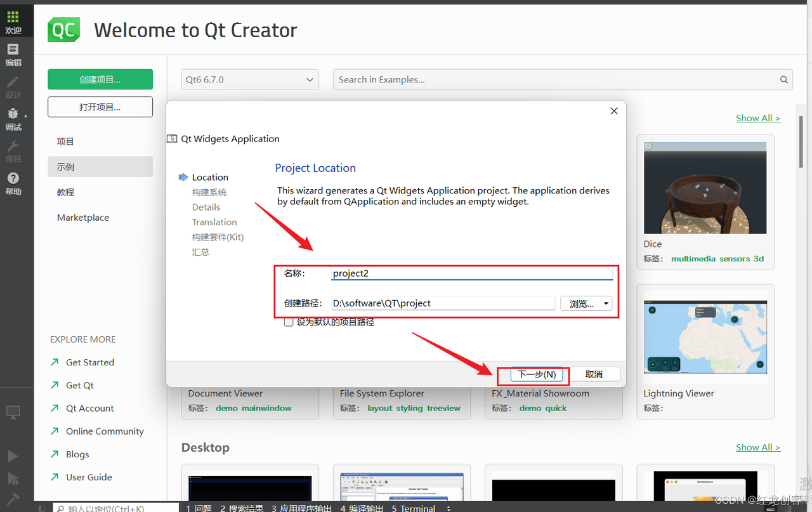Click the 下一步(N) button
Screen dimensions: 812x512
(537, 375)
